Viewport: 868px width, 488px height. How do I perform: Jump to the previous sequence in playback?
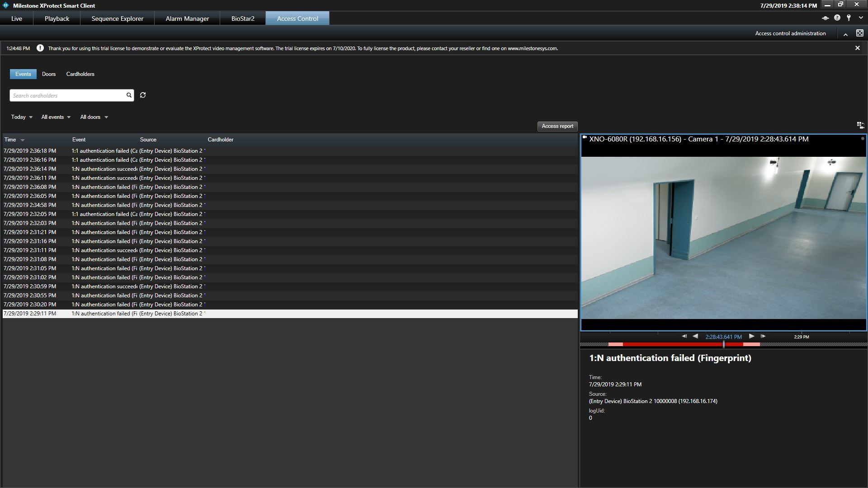click(684, 336)
